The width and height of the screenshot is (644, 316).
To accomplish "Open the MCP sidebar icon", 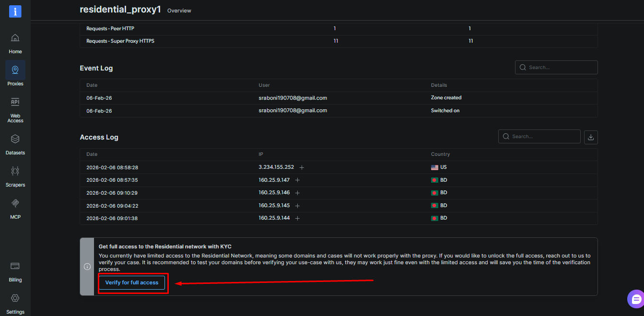I will [15, 203].
